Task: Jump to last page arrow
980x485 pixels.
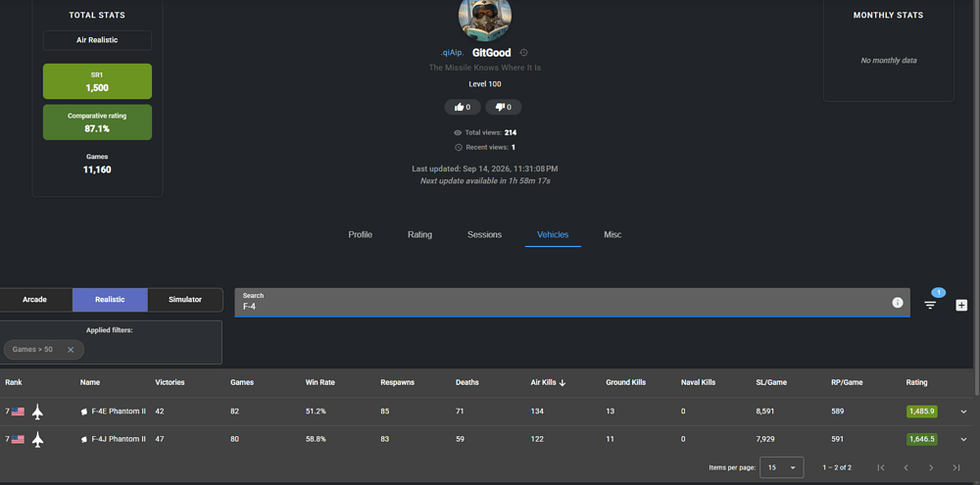Action: coord(955,467)
